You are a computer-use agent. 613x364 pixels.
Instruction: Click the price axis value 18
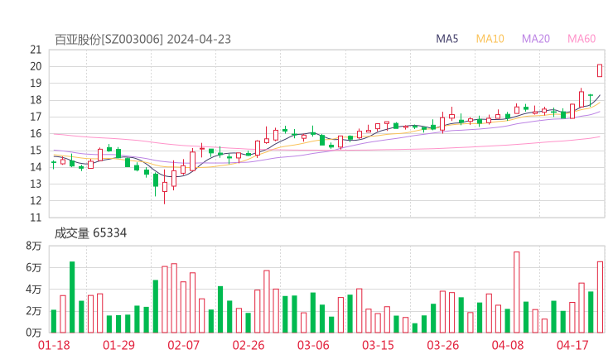(x=36, y=100)
